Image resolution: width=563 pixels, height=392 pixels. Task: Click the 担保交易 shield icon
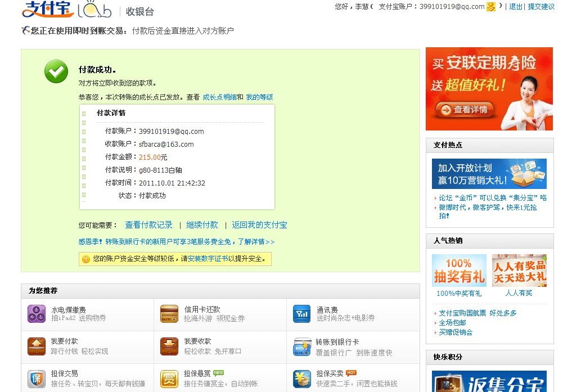(x=37, y=379)
